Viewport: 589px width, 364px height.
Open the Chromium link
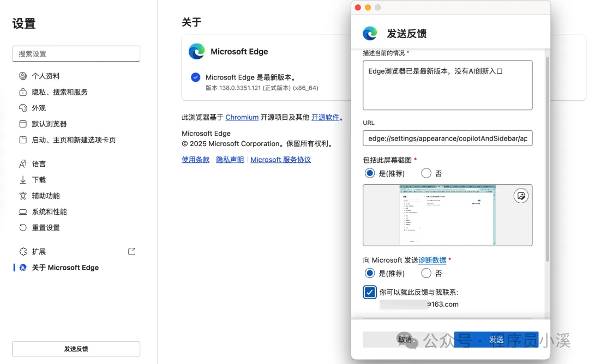242,117
